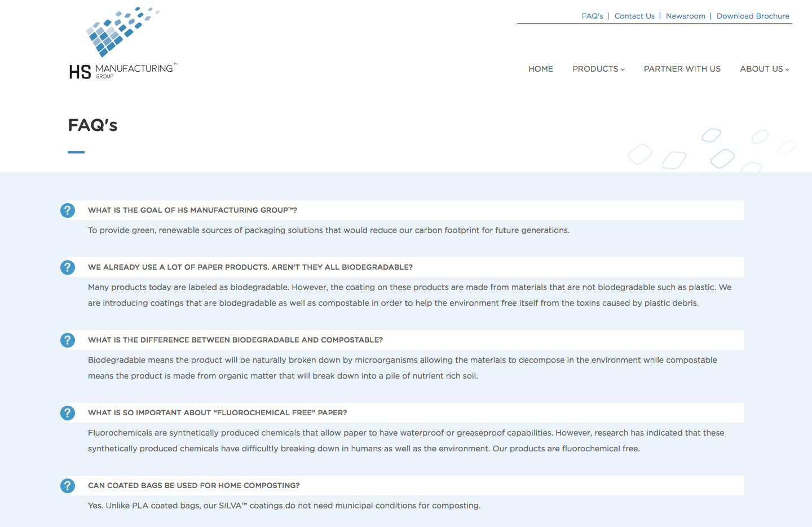Click question icon beside paper products question

point(68,267)
